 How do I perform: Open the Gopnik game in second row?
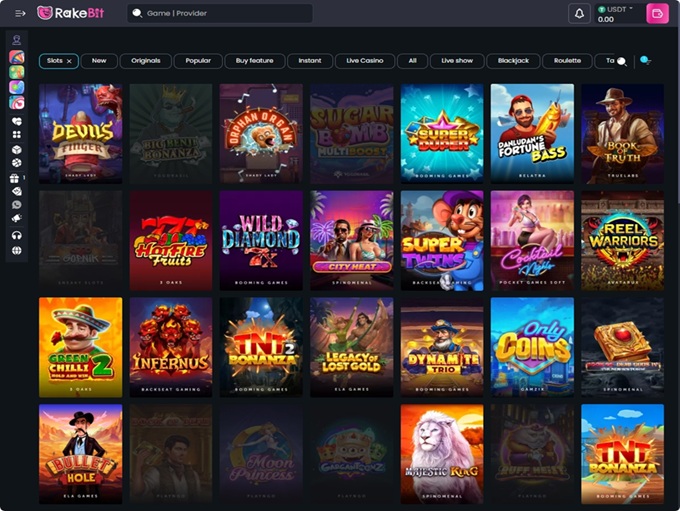(x=81, y=240)
